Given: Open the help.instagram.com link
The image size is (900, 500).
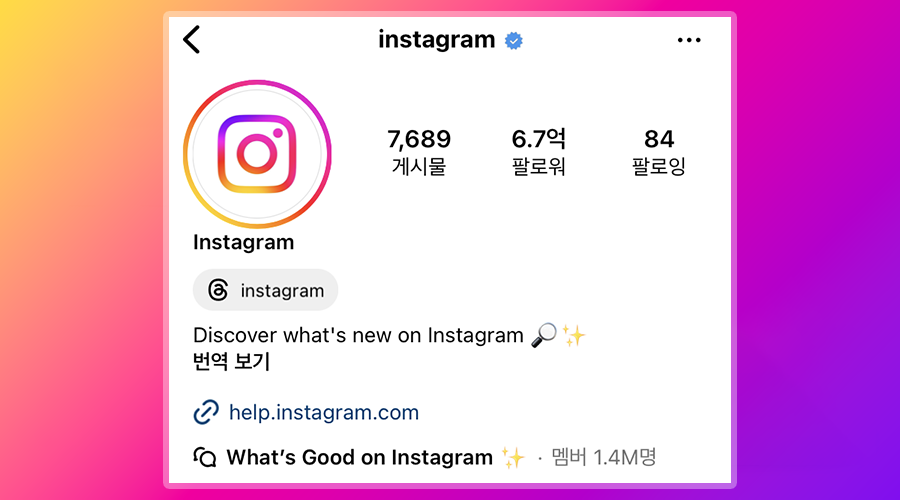Looking at the screenshot, I should coord(324,412).
